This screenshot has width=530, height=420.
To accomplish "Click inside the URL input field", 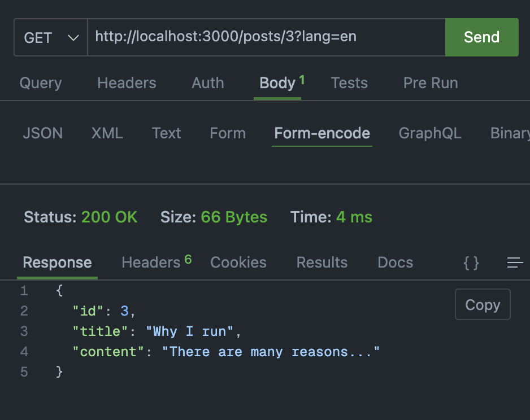I will pos(266,37).
